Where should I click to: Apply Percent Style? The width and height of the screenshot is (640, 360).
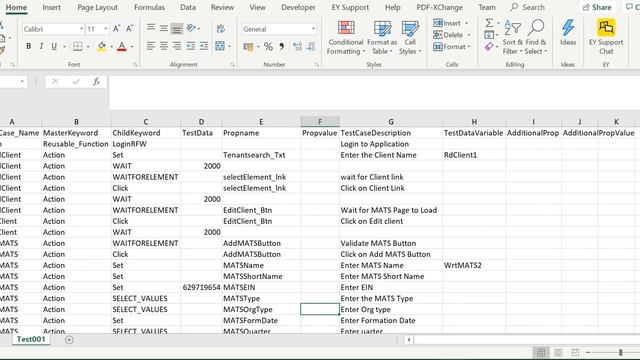point(268,47)
